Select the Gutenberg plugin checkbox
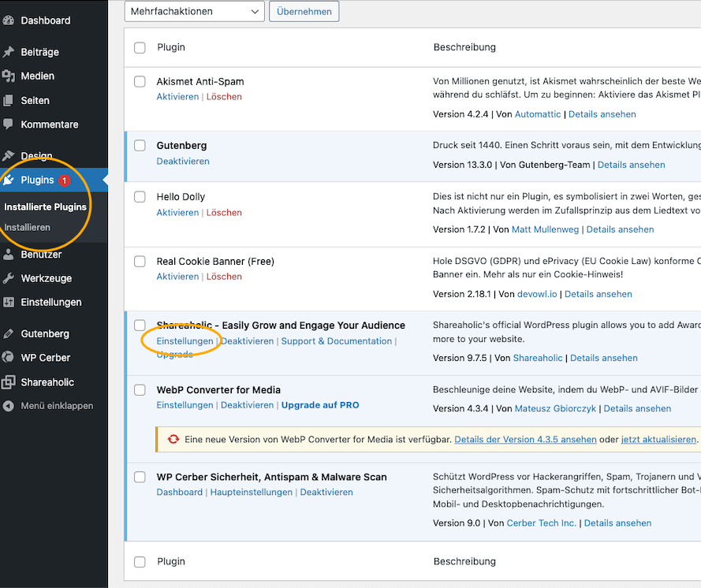The height and width of the screenshot is (588, 701). [x=140, y=146]
